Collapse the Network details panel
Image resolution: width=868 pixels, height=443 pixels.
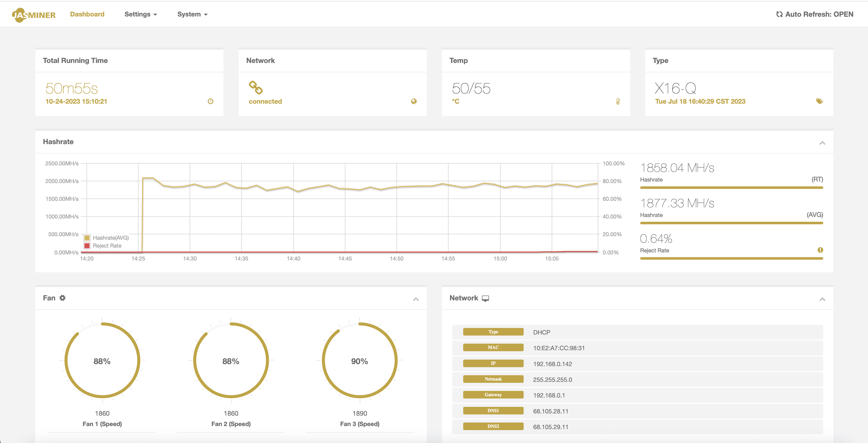click(x=822, y=299)
